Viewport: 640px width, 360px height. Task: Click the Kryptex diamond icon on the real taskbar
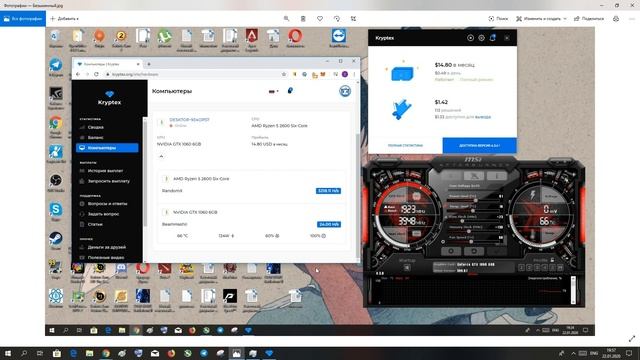click(x=269, y=353)
